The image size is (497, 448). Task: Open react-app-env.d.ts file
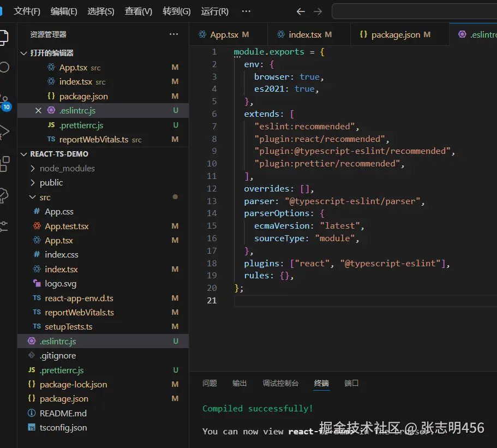point(103,298)
